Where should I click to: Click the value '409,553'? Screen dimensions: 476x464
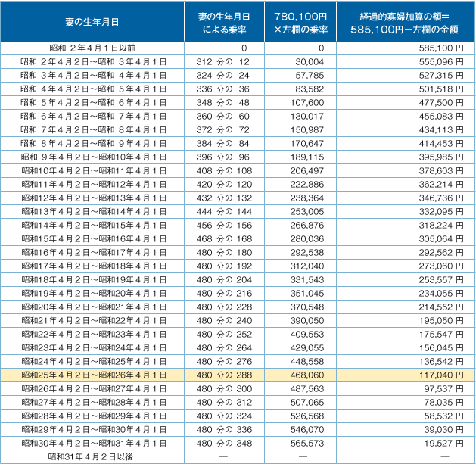click(x=307, y=335)
